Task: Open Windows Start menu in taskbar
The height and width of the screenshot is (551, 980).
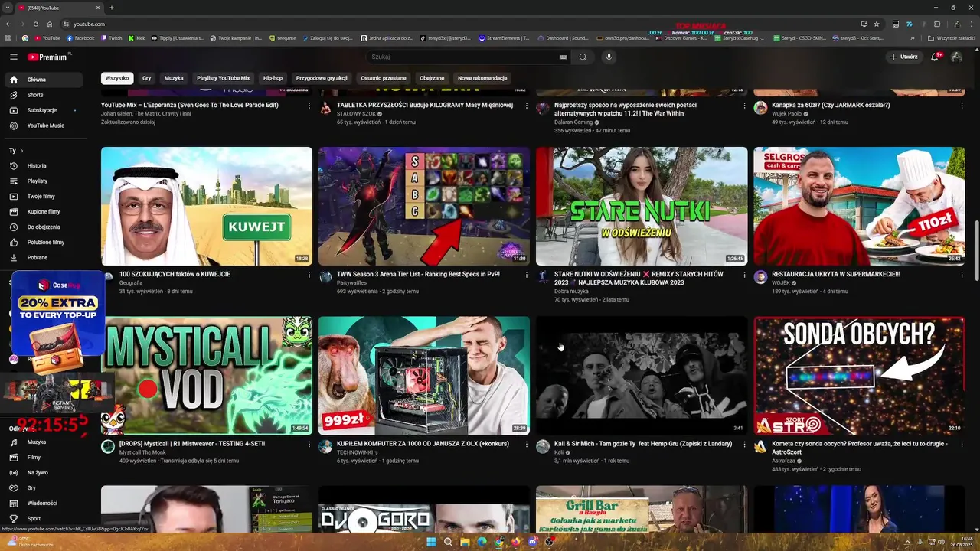Action: (431, 542)
